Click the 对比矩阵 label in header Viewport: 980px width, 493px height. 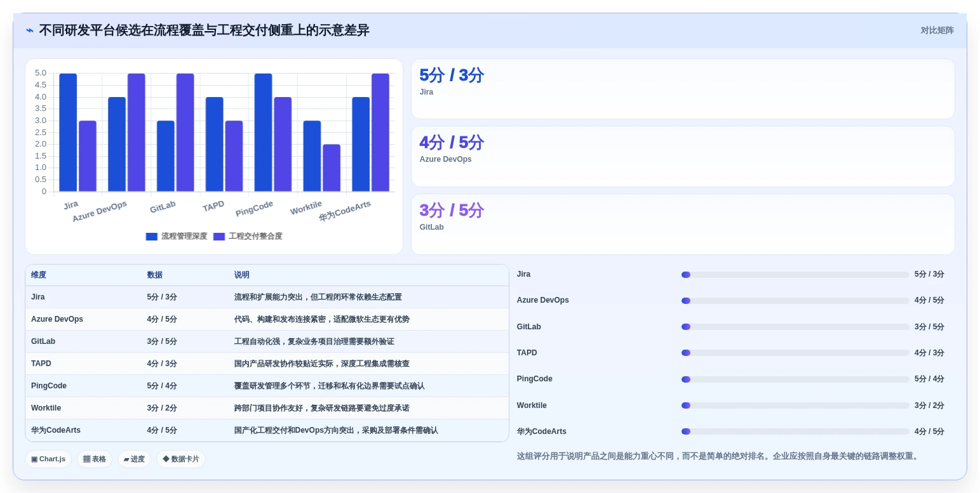(937, 30)
